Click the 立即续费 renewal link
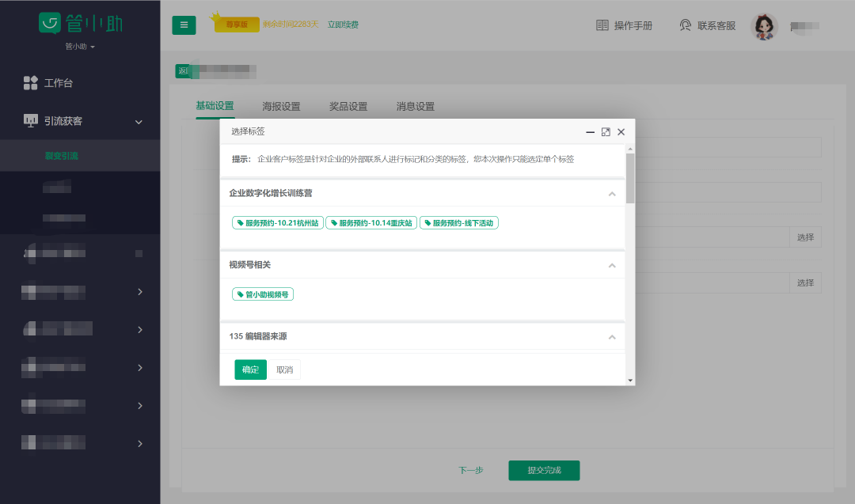Viewport: 855px width, 504px height. coord(343,25)
